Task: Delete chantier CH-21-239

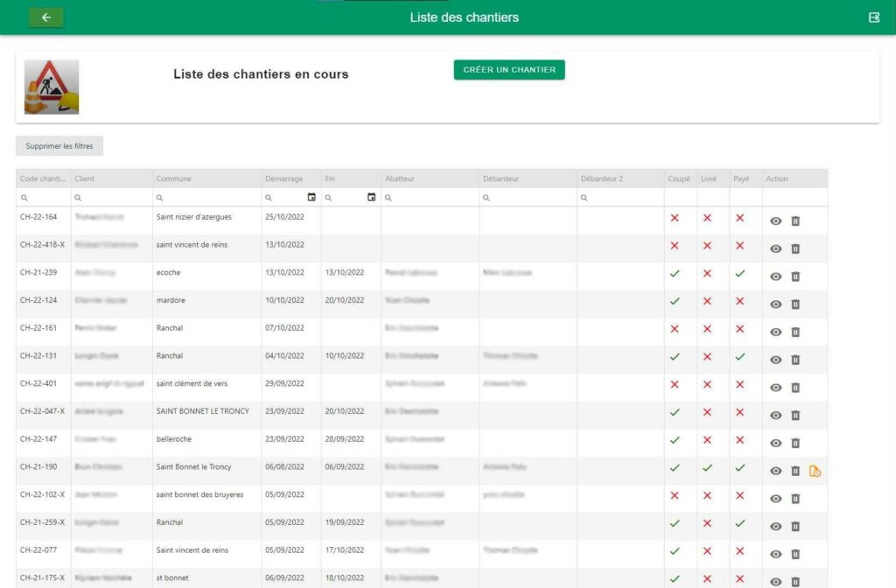Action: pos(795,276)
